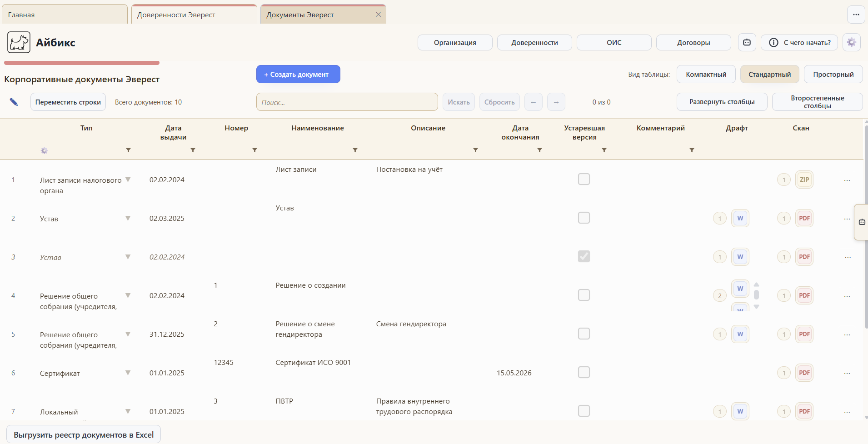Click down arrow of row 4 draft scroller
The height and width of the screenshot is (444, 868).
(x=756, y=307)
